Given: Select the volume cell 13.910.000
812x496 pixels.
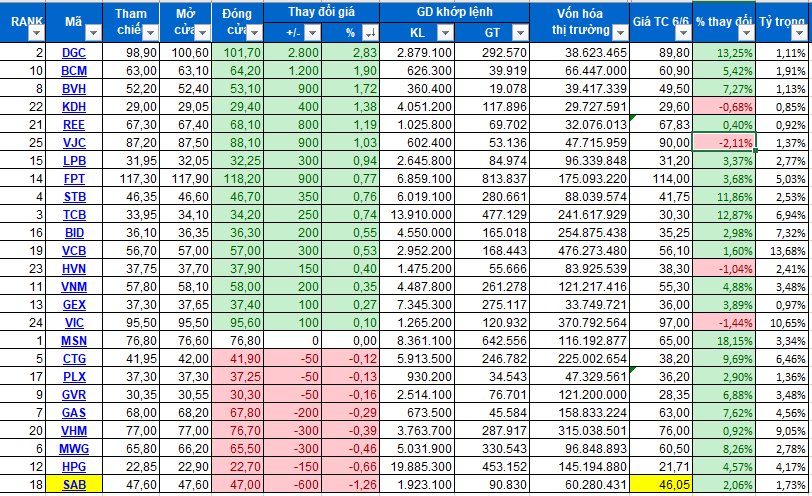Looking at the screenshot, I should click(x=416, y=215).
